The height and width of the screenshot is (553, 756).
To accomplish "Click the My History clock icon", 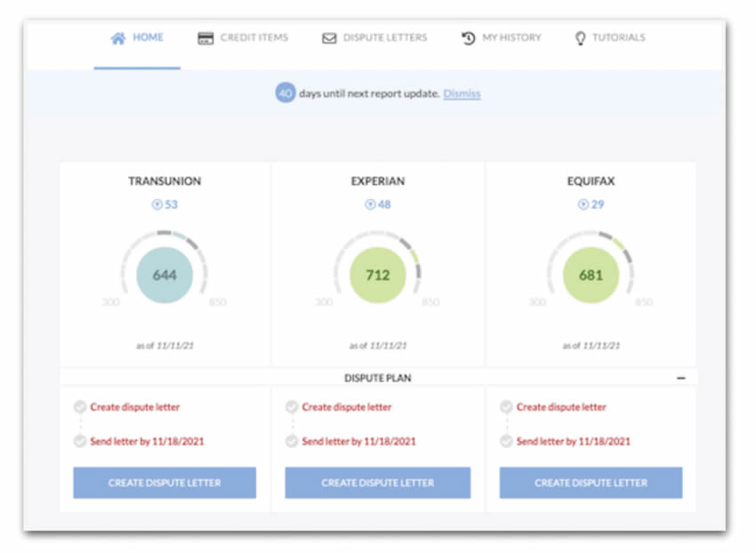I will (x=469, y=38).
